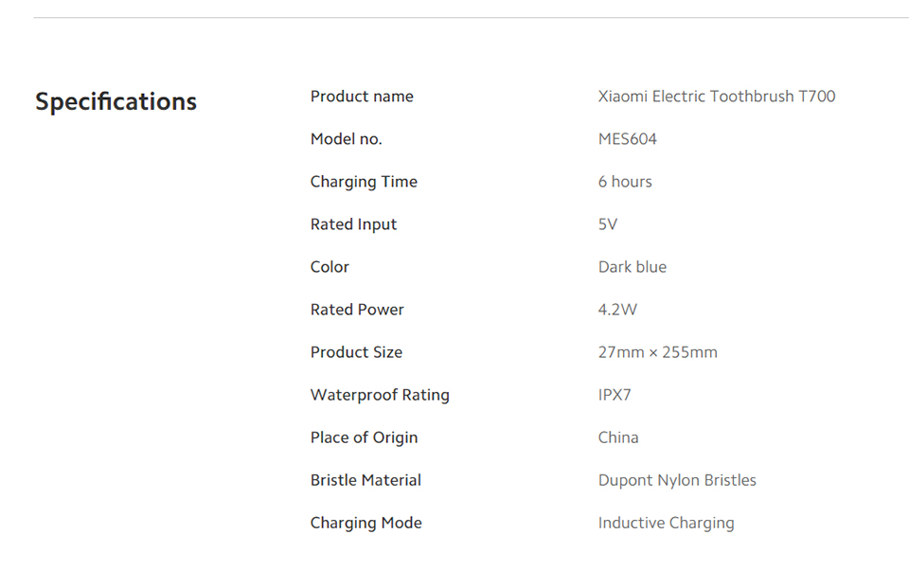
Task: Click the IPX7 rating value
Action: click(615, 395)
